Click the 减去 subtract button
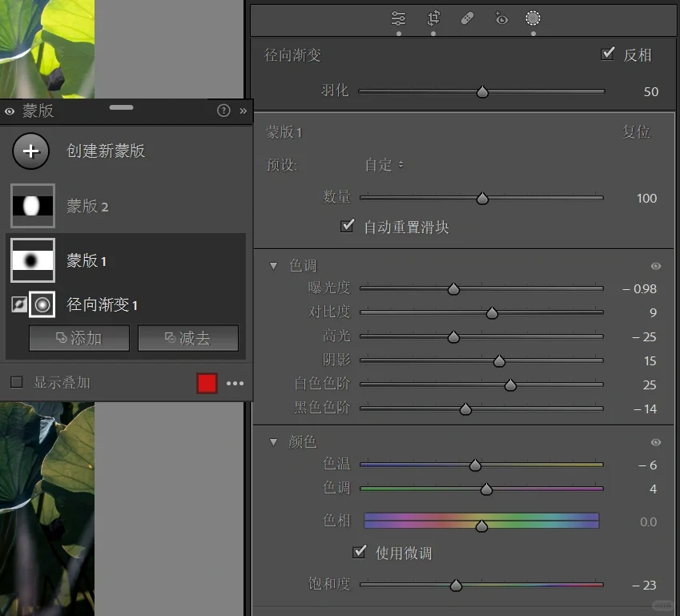This screenshot has height=616, width=680. pyautogui.click(x=188, y=338)
